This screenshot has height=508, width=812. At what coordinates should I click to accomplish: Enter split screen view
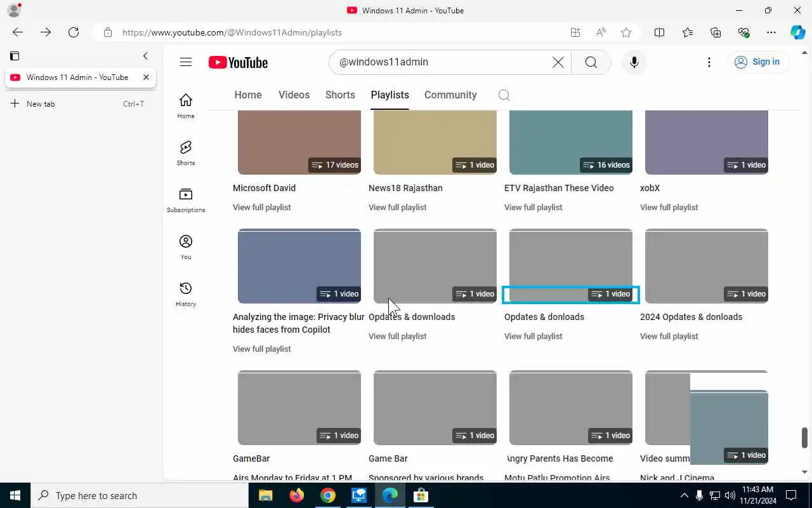pyautogui.click(x=659, y=32)
